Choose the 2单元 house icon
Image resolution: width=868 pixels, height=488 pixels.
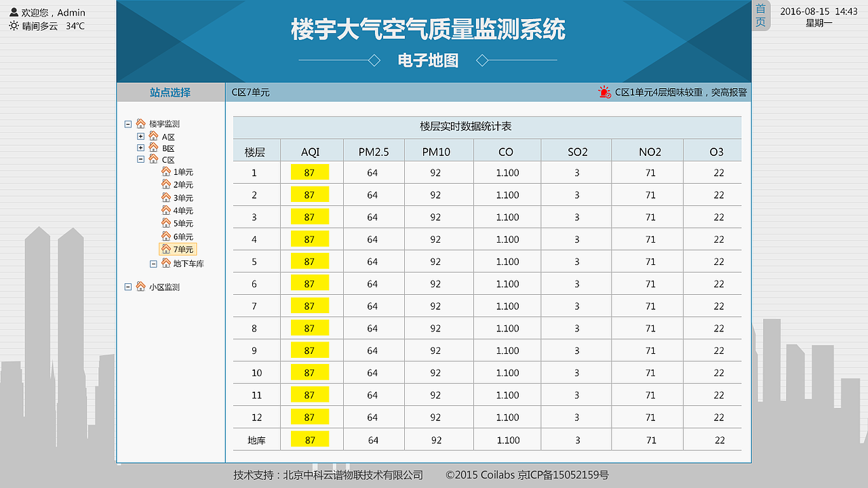point(166,184)
